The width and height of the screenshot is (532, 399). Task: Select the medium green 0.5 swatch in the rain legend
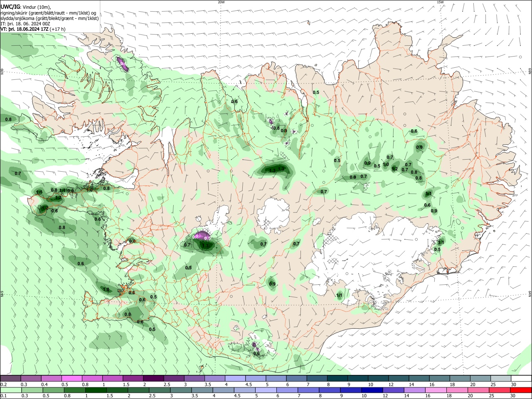pos(53,390)
